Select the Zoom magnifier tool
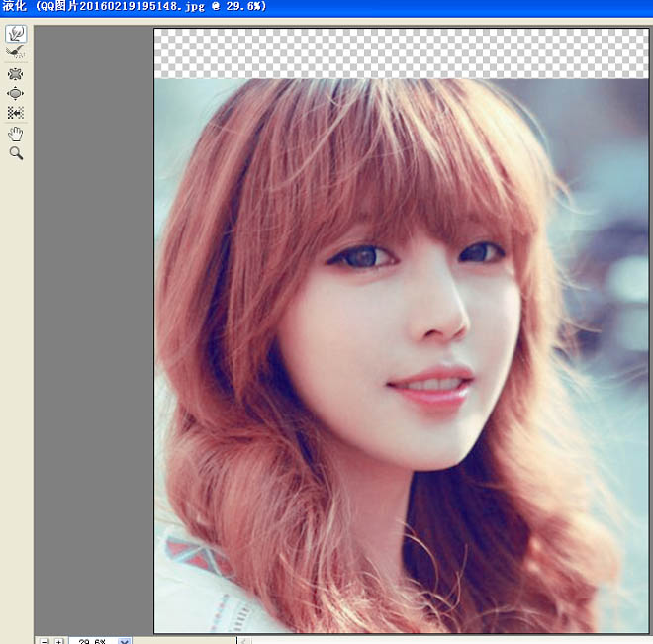Viewport: 653px width, 644px height. [16, 153]
